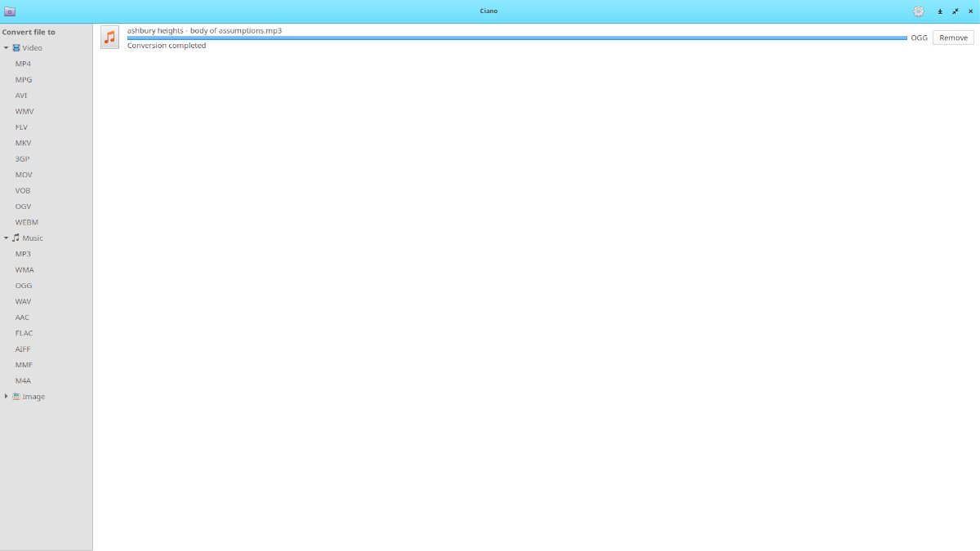Click the Music category note icon
980x551 pixels.
pyautogui.click(x=16, y=238)
